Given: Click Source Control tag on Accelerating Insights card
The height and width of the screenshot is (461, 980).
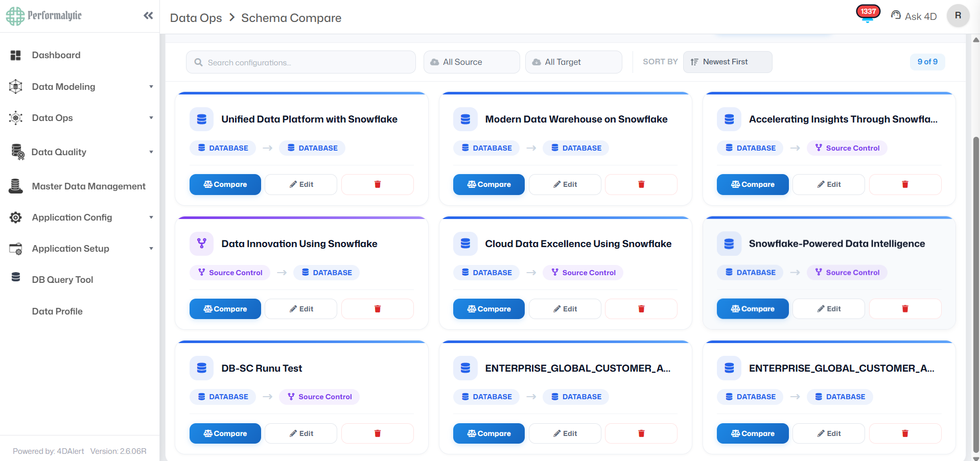Looking at the screenshot, I should point(847,148).
